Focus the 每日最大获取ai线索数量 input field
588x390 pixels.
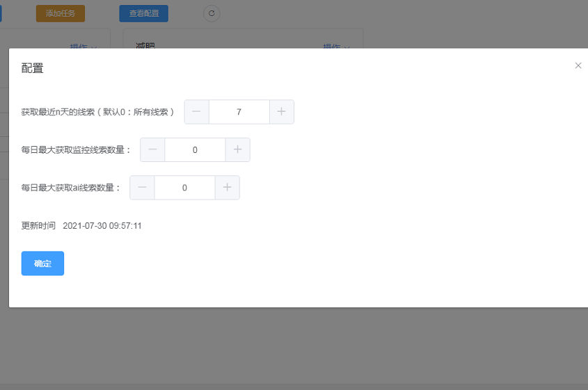[x=184, y=187]
